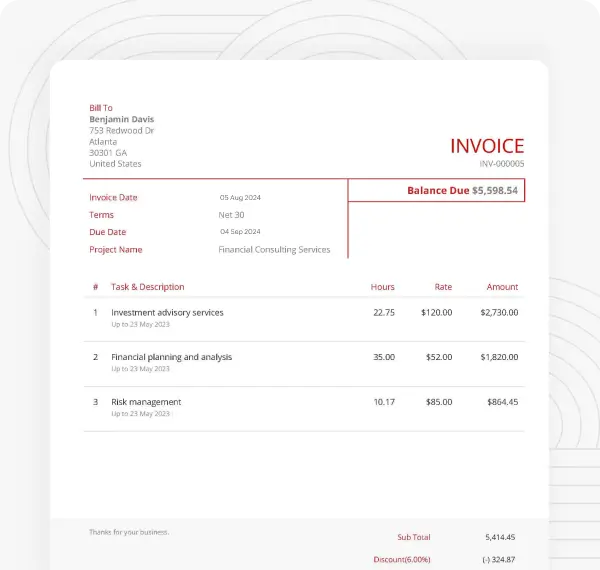Click row number 2
The width and height of the screenshot is (600, 570).
[96, 357]
